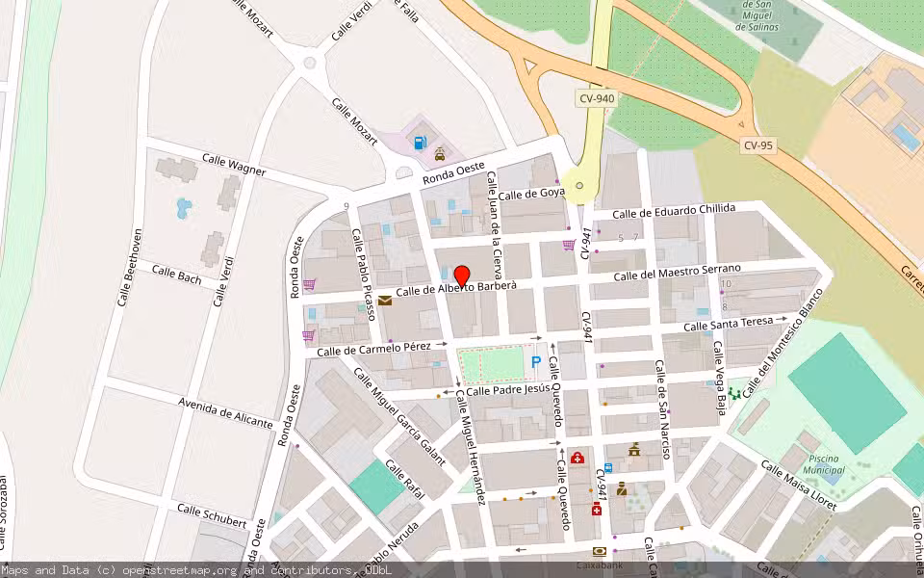Click the Calle Wagner street label
The image size is (924, 578).
(x=234, y=165)
